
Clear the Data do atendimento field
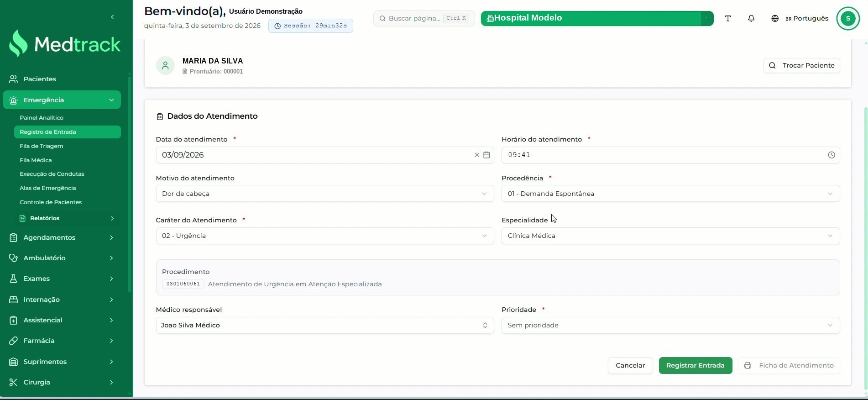[x=477, y=155]
